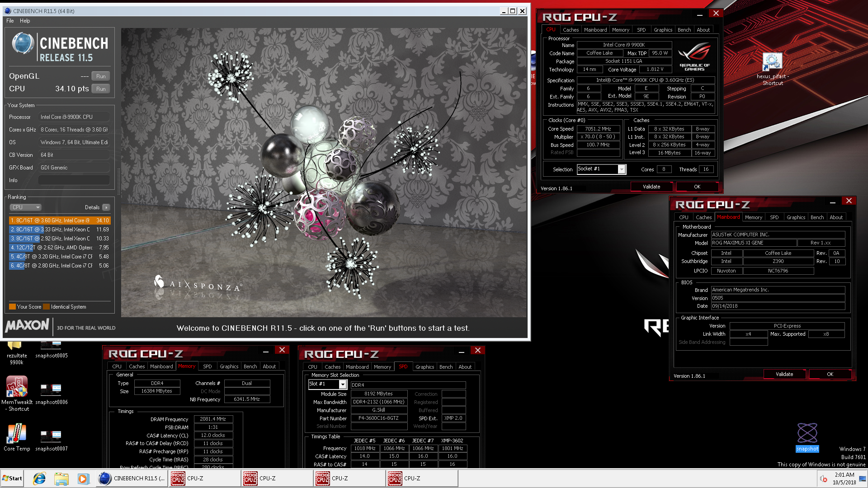Click the MAXON logo
This screenshot has height=488, width=868.
coord(27,325)
